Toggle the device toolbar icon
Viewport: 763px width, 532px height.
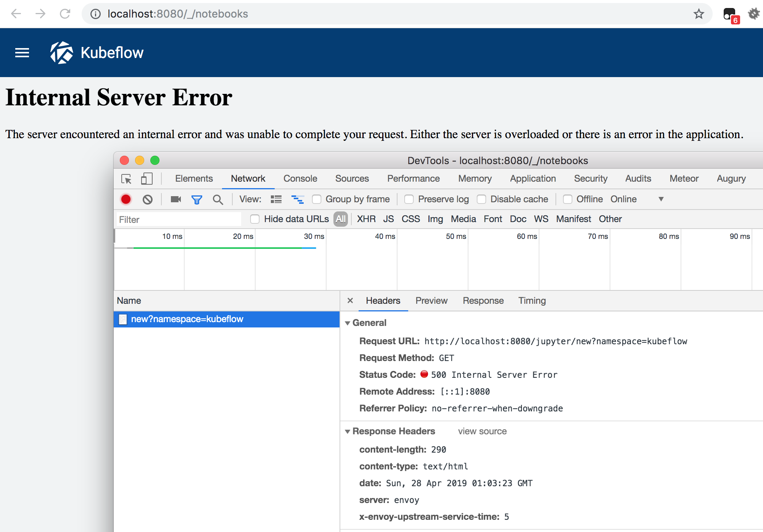(146, 179)
